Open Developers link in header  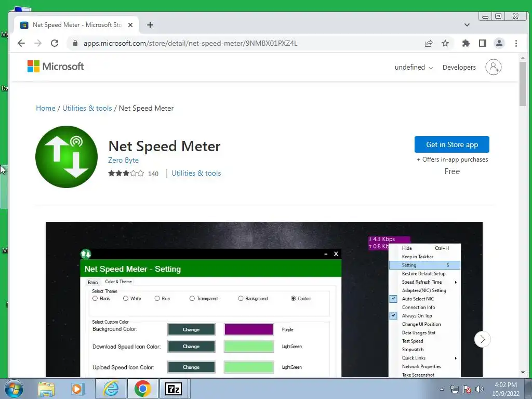point(459,67)
